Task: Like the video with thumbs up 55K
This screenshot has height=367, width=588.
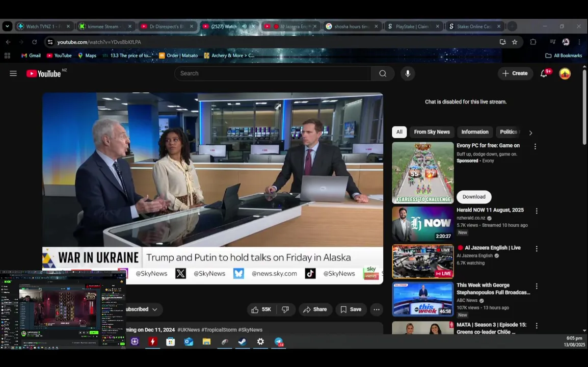Action: coord(261,309)
